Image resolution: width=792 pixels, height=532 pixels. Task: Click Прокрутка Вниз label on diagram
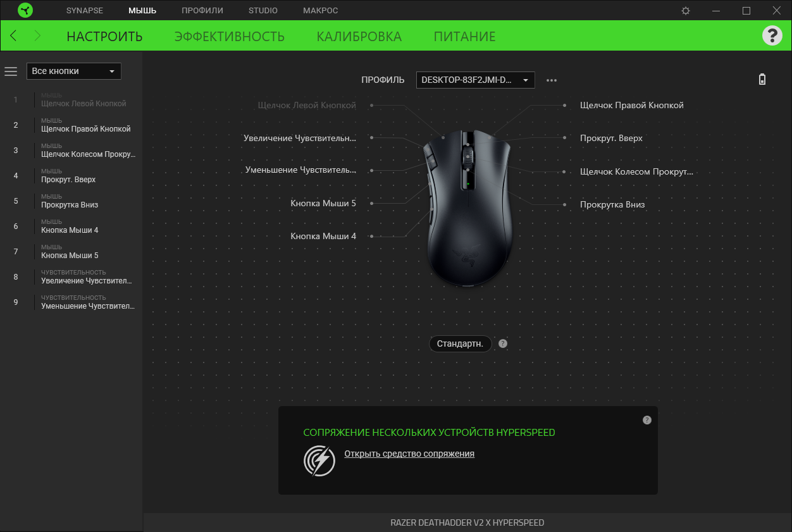(612, 204)
